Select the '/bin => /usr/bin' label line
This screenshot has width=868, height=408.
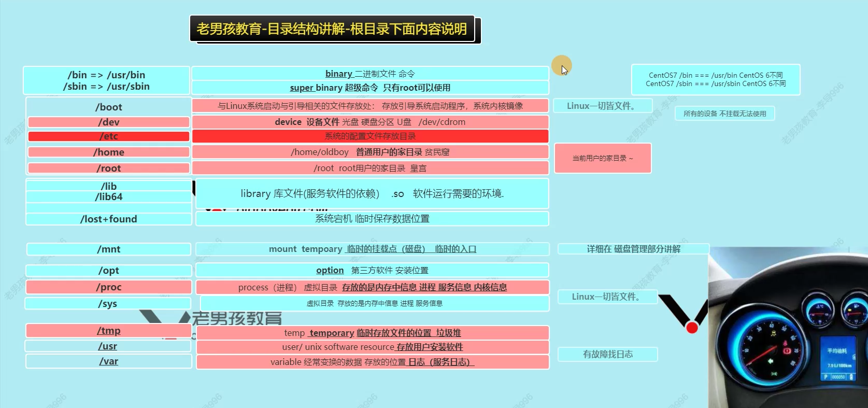click(106, 75)
